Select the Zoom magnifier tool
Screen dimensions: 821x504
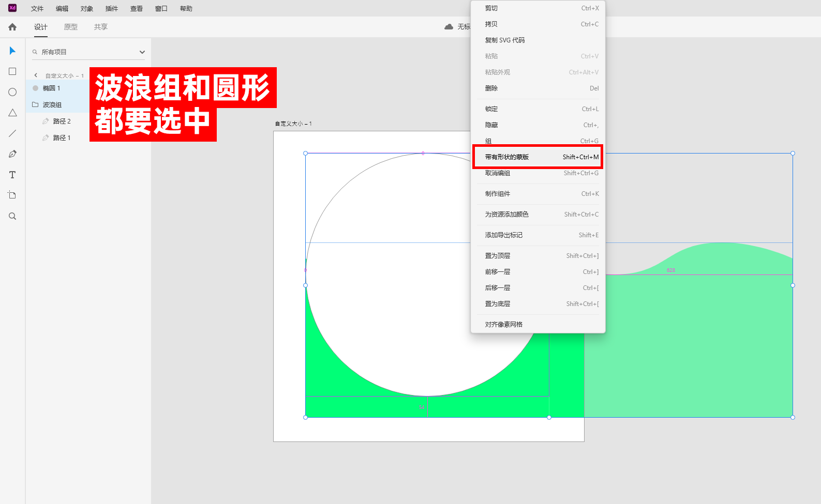tap(12, 216)
